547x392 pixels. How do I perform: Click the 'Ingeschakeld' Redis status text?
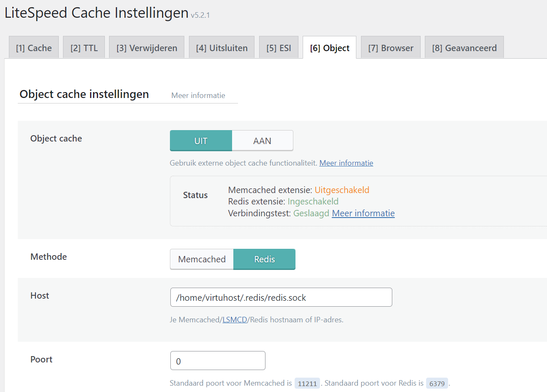point(313,201)
